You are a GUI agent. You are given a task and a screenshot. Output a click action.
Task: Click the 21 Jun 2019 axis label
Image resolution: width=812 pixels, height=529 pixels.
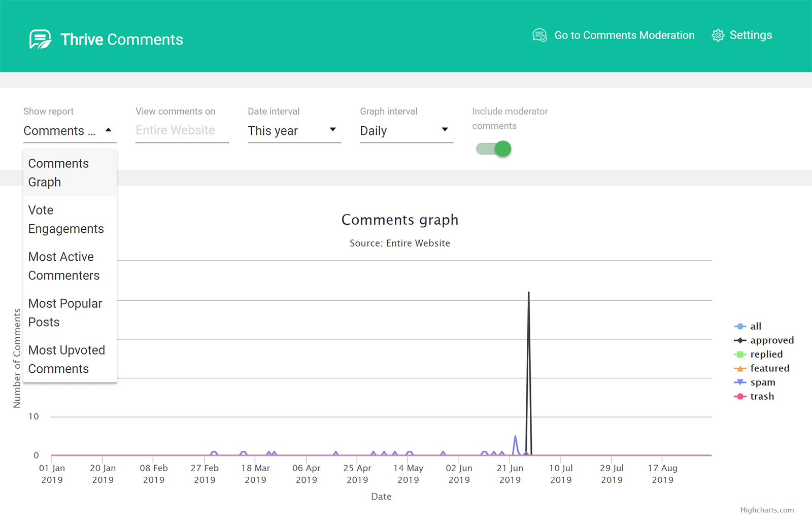tap(510, 474)
